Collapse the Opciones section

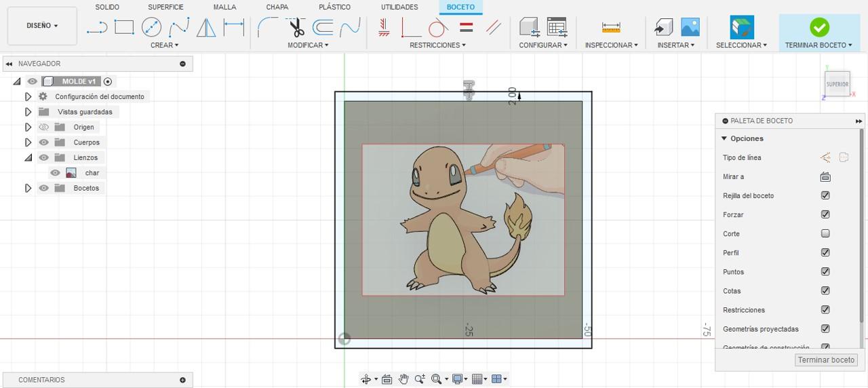pos(724,138)
